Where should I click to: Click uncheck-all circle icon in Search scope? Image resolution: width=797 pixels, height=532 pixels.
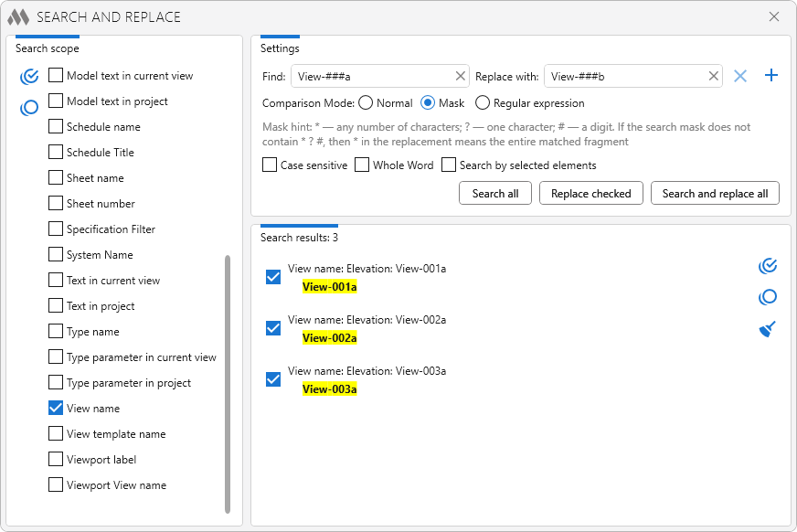[29, 108]
